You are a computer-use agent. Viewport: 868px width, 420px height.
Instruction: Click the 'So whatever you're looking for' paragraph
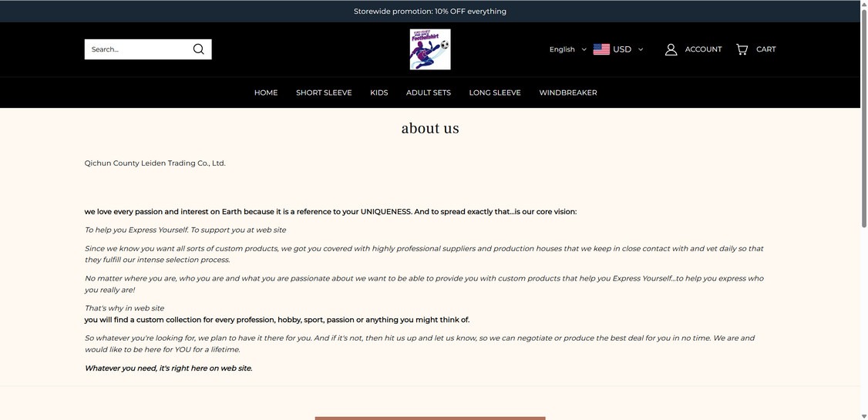[419, 344]
